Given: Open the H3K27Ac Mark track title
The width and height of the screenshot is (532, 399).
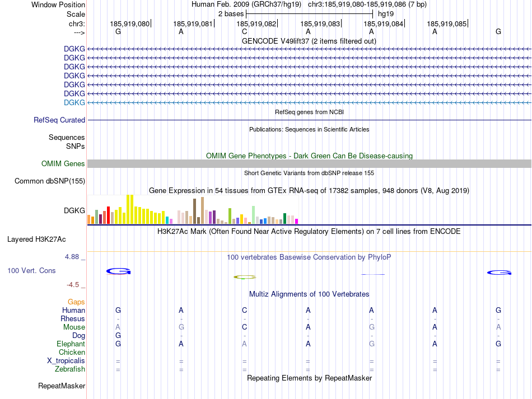Looking at the screenshot, I should [309, 232].
